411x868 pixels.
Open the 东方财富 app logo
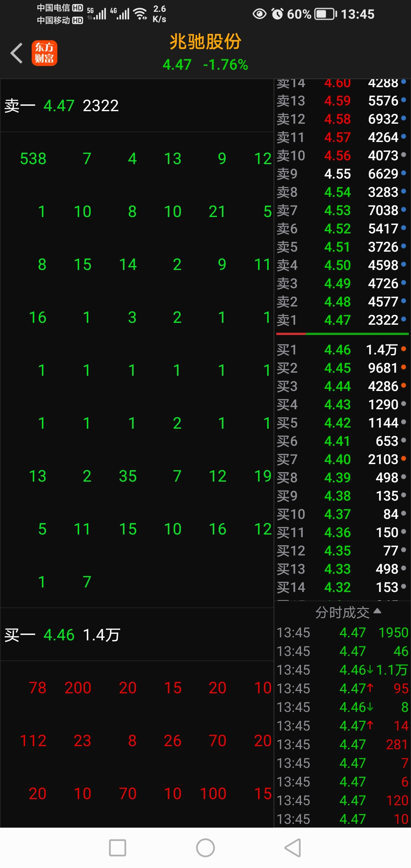pos(45,53)
